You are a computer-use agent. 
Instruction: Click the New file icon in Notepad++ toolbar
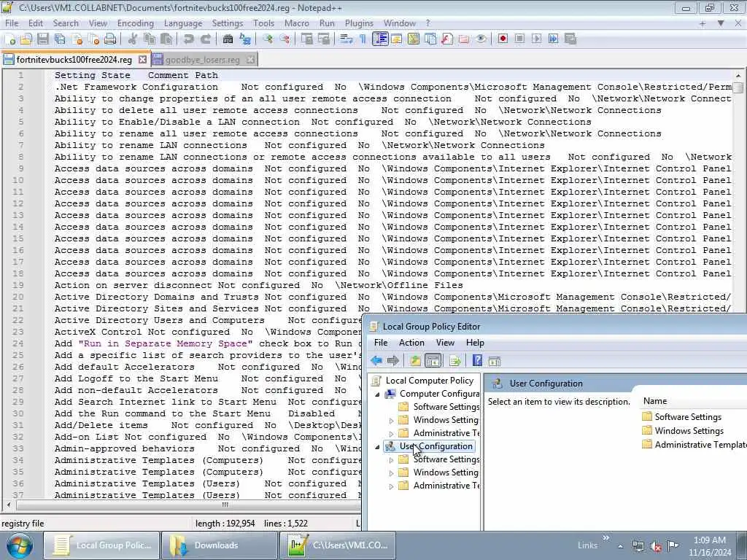coord(9,39)
